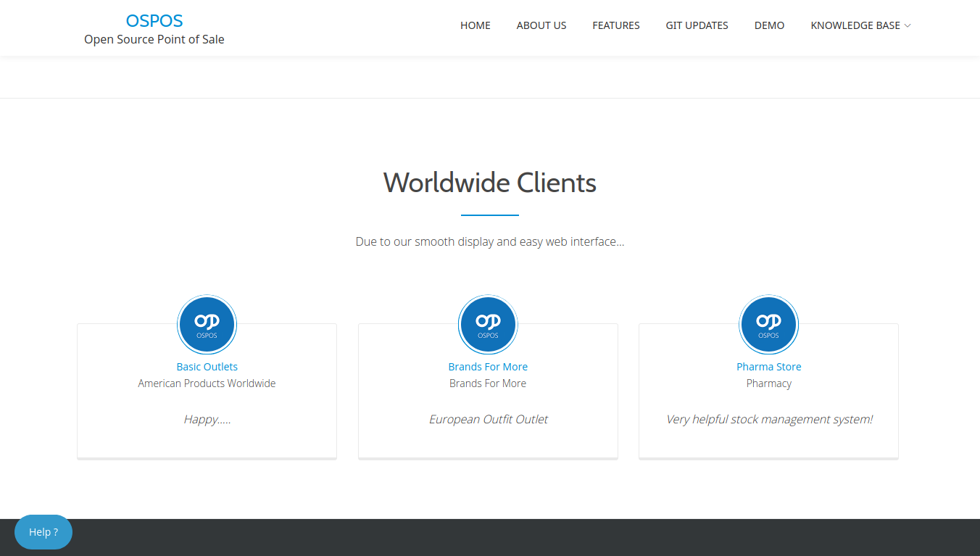Viewport: 980px width, 556px height.
Task: Click the OSPOS logo in the header
Action: point(154,20)
